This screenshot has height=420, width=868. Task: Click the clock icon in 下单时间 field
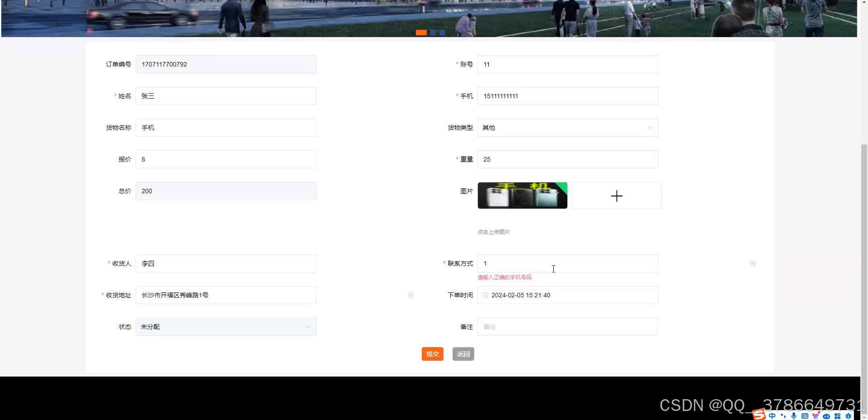click(486, 295)
